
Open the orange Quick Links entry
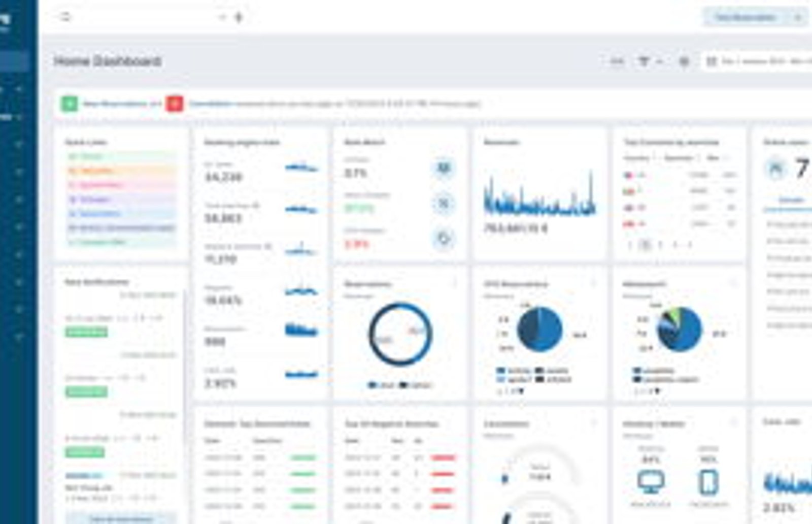click(122, 171)
